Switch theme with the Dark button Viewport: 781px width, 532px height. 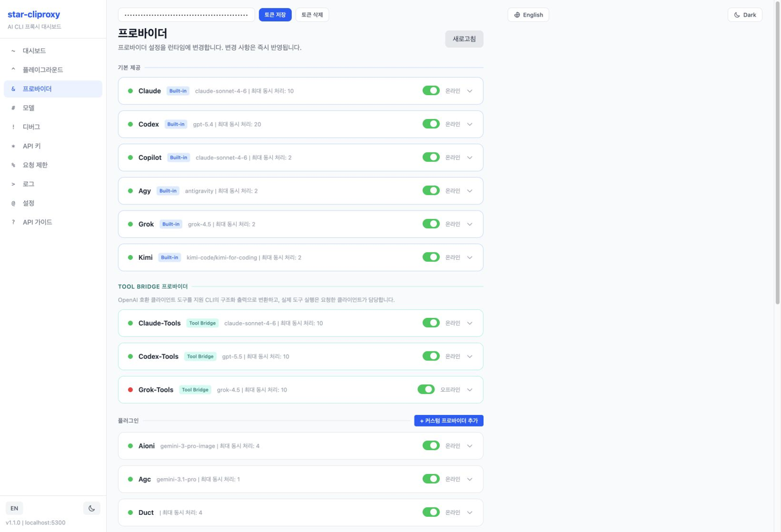tap(745, 15)
